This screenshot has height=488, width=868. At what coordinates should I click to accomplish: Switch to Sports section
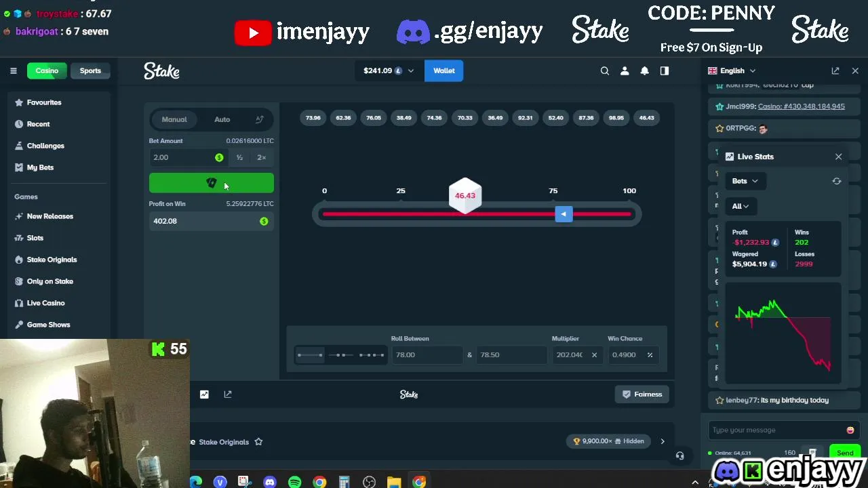click(90, 70)
